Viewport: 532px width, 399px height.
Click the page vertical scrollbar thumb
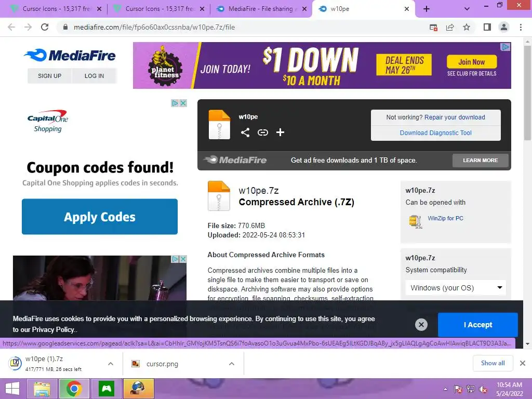(x=528, y=92)
